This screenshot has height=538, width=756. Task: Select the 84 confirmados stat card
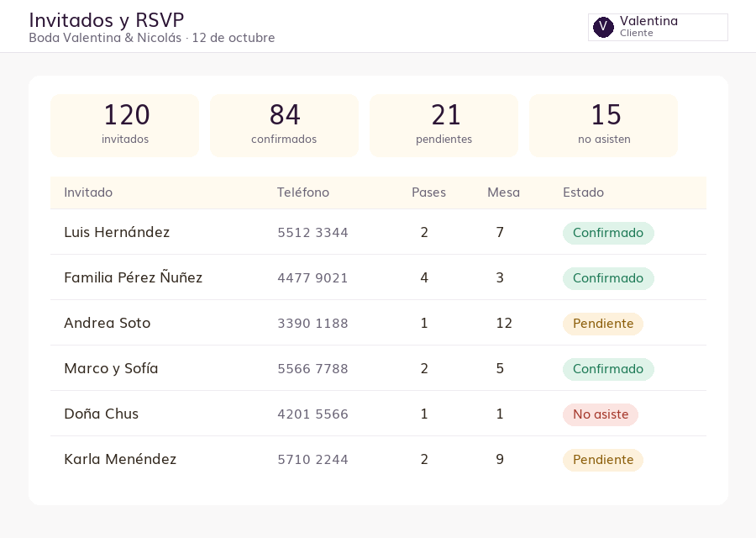285,125
